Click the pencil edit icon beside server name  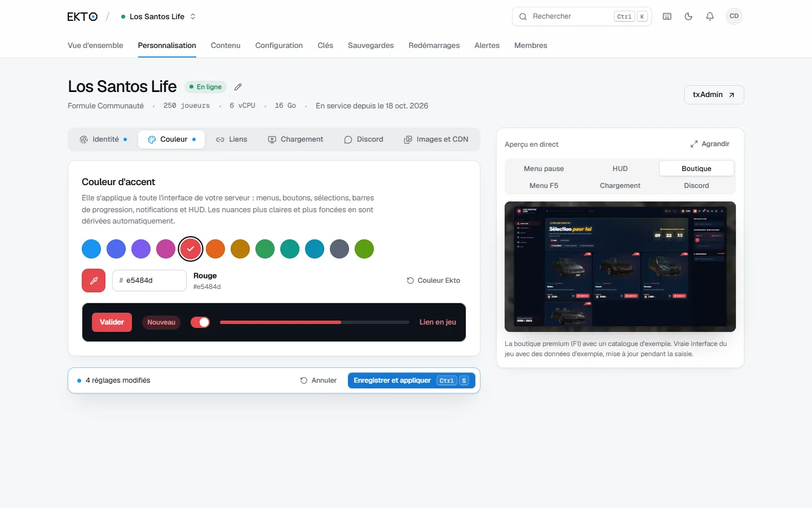pyautogui.click(x=238, y=87)
